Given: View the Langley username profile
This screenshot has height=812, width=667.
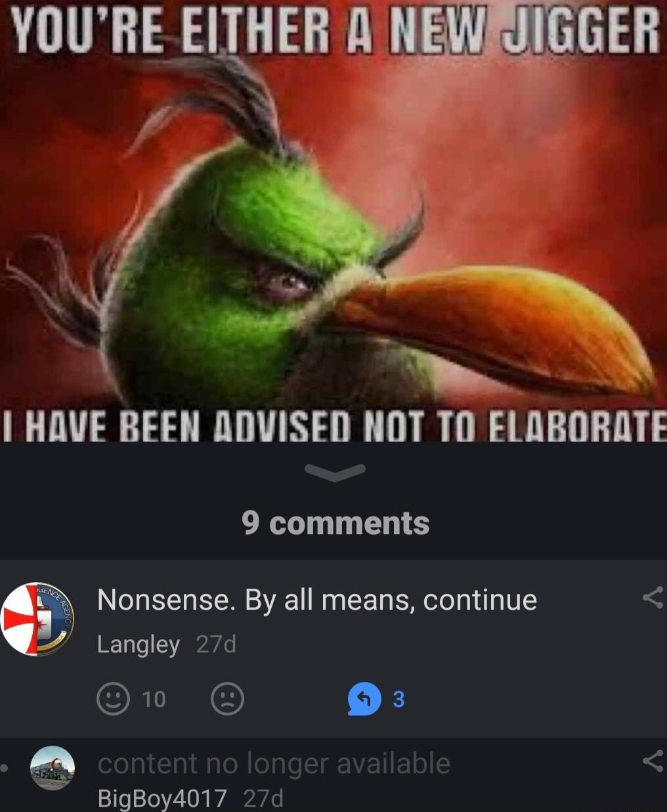Looking at the screenshot, I should point(139,644).
